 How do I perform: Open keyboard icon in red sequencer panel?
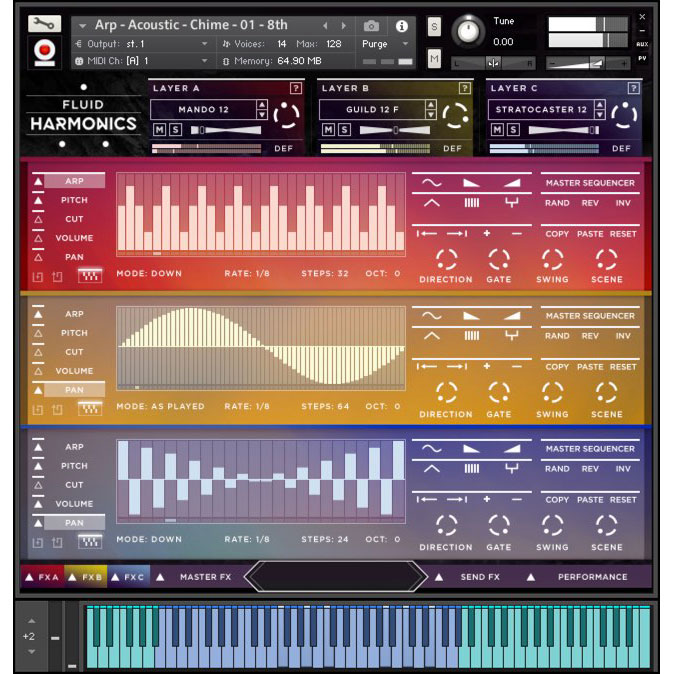(x=90, y=276)
